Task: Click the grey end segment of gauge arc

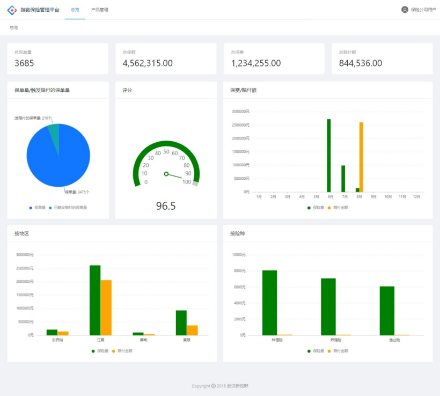Action: 196,183
